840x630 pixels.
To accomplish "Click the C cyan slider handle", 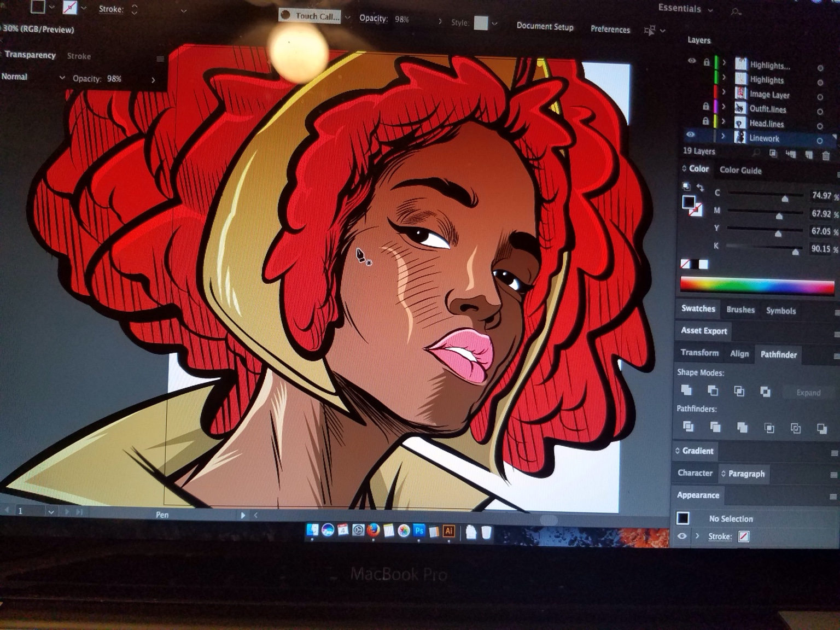I will click(785, 198).
